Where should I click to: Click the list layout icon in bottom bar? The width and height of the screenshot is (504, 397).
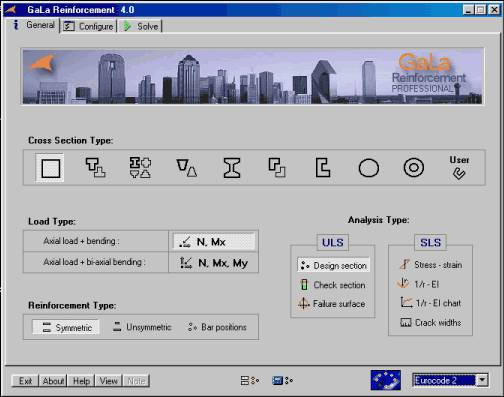point(250,380)
